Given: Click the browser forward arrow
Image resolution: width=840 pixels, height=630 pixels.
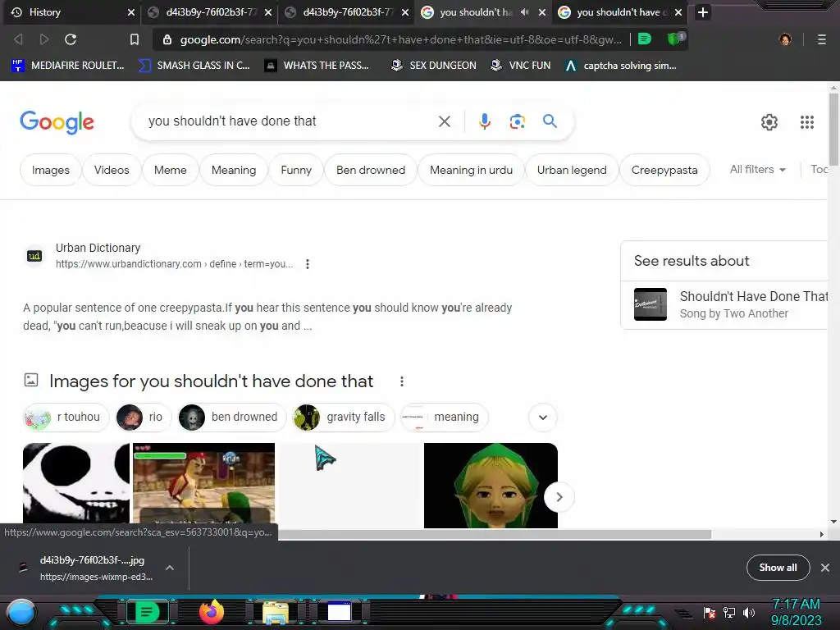Looking at the screenshot, I should (x=44, y=39).
